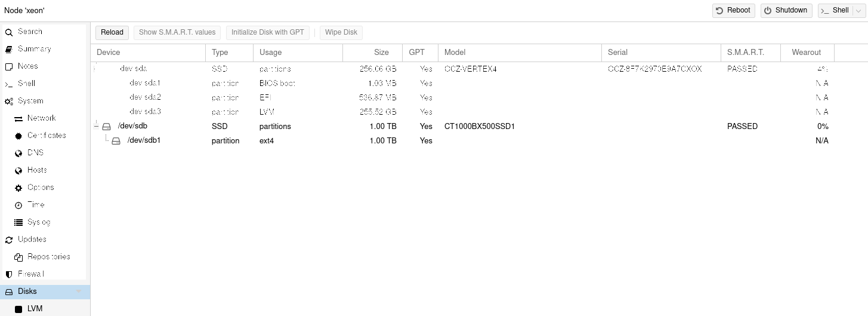Click the Options gear icon
This screenshot has width=868, height=316.
coord(18,188)
